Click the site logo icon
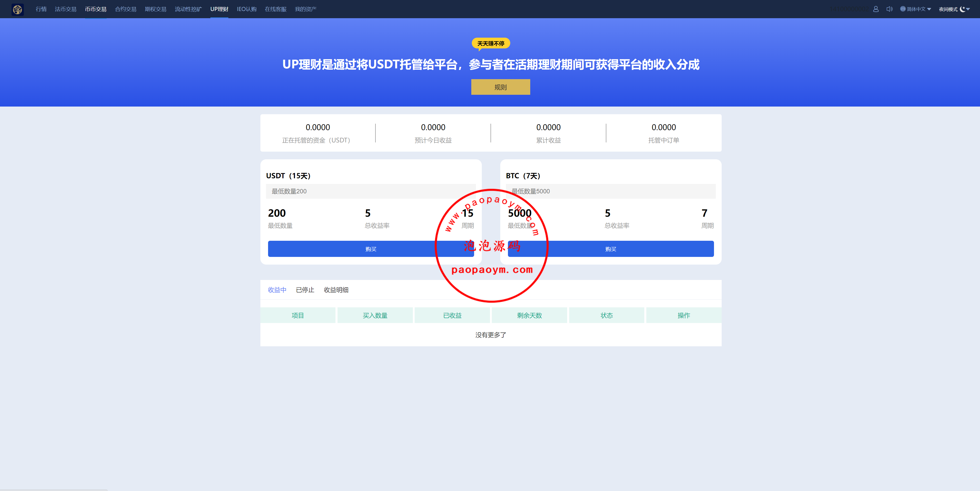Viewport: 980px width, 491px height. tap(17, 9)
